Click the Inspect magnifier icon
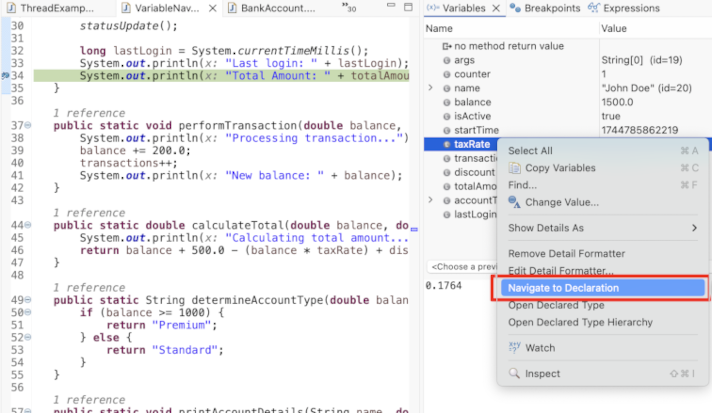 (515, 374)
